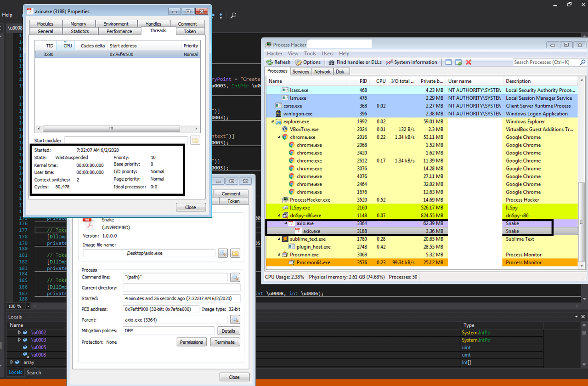Click the magnifier button beside Parent field
The image size is (588, 386).
tap(235, 320)
